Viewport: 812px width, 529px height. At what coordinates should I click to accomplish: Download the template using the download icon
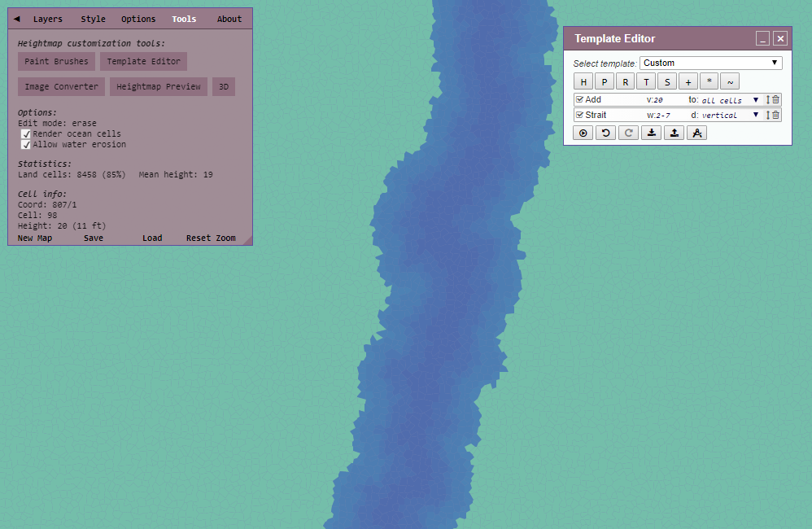click(651, 132)
